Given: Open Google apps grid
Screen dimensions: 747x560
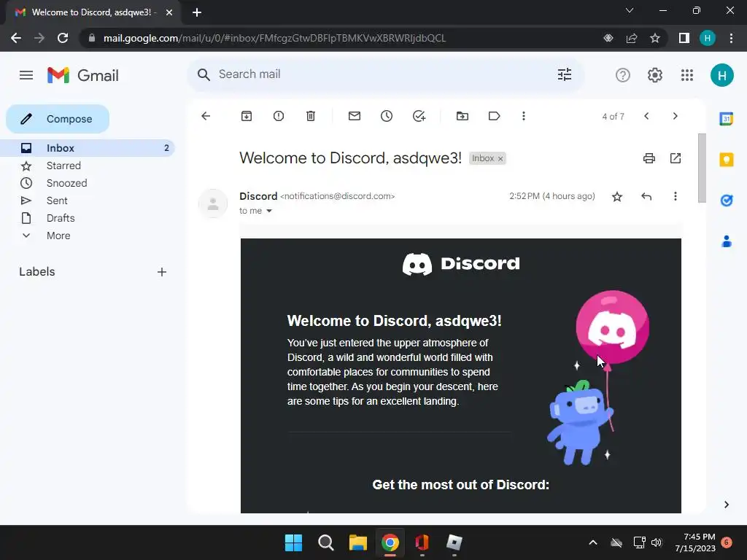Looking at the screenshot, I should 687,75.
